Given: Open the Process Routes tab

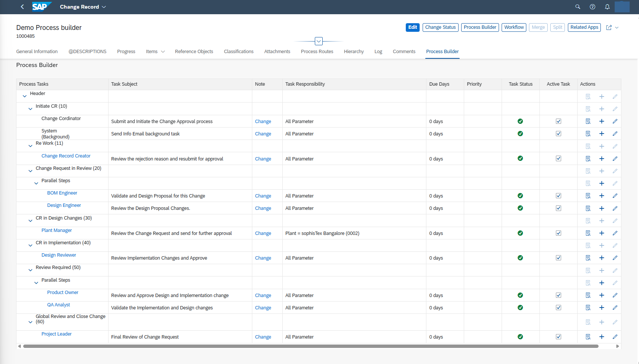Looking at the screenshot, I should click(317, 52).
